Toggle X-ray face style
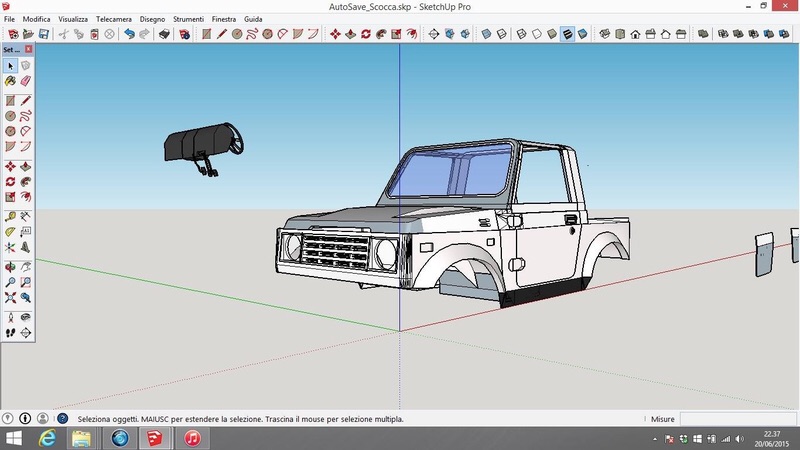 coord(486,34)
